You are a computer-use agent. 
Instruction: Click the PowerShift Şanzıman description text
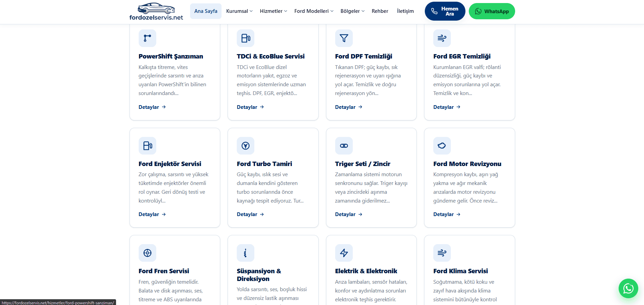coord(172,80)
